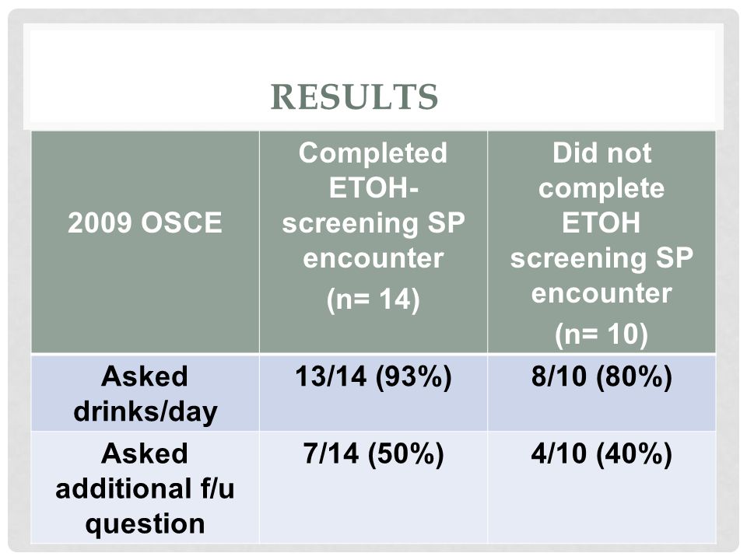
Task: Click the Asked drinks/day row label
Action: (x=146, y=394)
